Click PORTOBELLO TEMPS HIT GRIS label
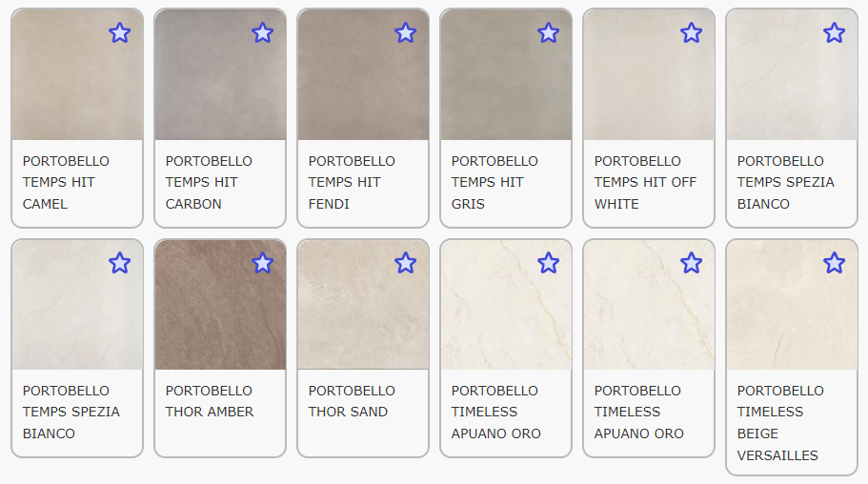This screenshot has width=868, height=484. 495,182
